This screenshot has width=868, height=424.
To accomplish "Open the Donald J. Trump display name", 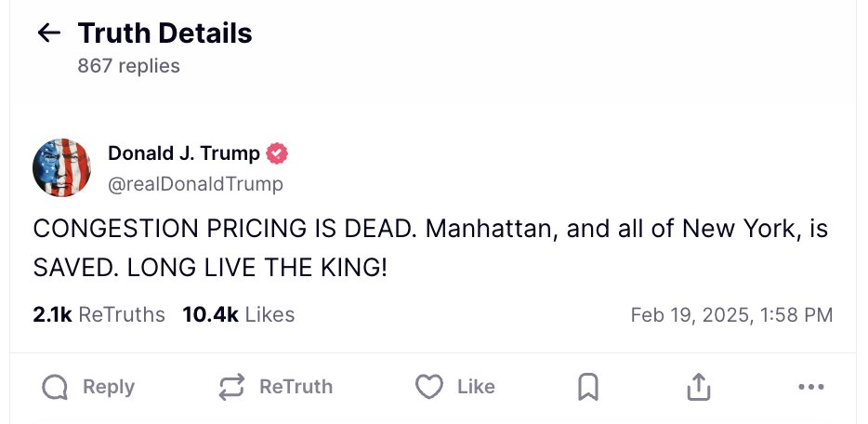I will [x=184, y=153].
